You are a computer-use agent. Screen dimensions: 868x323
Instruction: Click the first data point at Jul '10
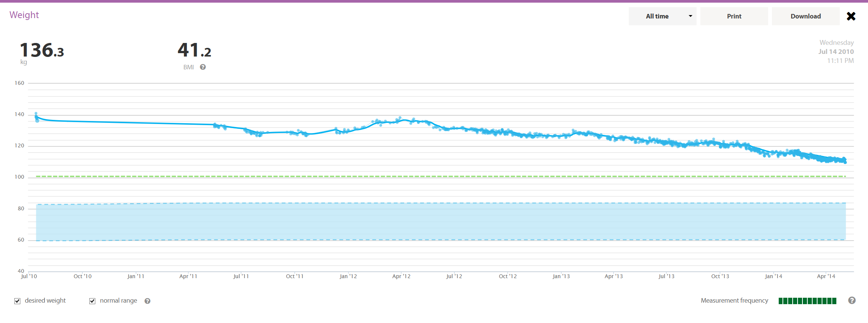coord(36,113)
